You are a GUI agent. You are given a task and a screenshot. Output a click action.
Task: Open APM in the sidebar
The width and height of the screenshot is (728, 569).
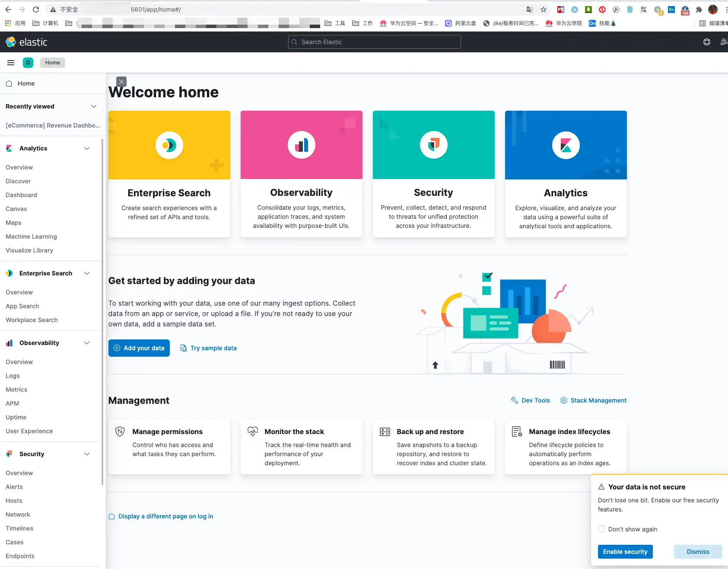coord(12,403)
